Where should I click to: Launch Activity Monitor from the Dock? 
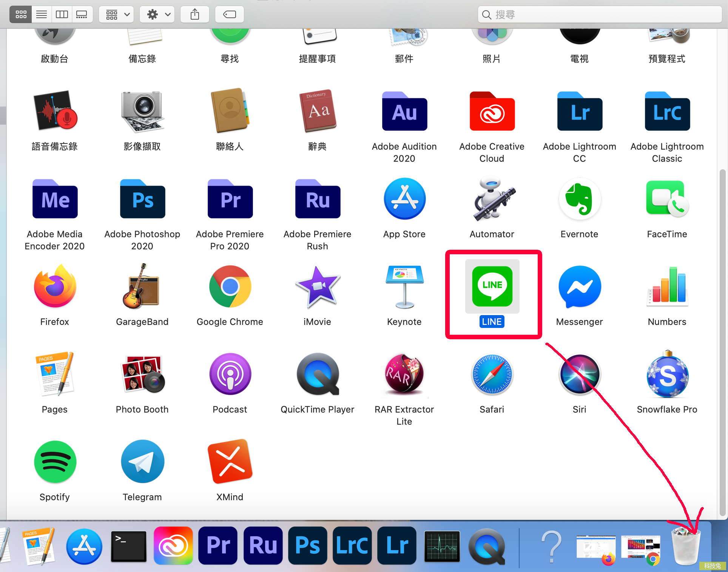(x=442, y=546)
